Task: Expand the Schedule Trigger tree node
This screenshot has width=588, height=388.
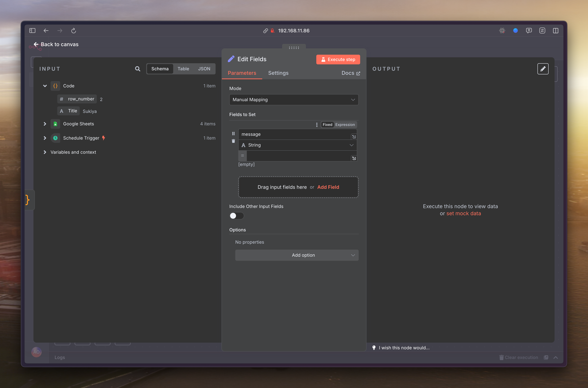Action: tap(45, 138)
